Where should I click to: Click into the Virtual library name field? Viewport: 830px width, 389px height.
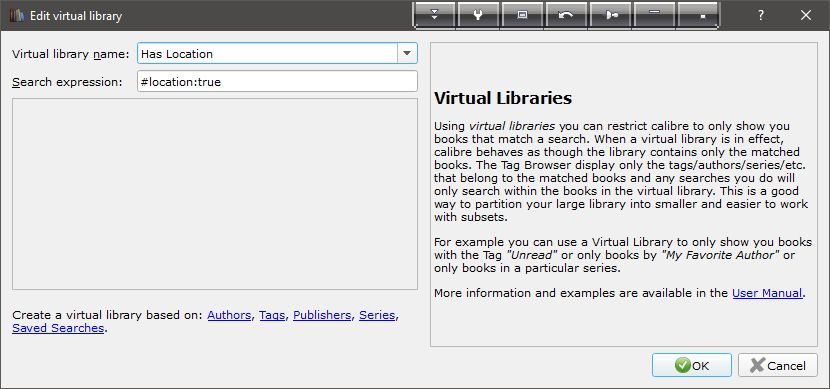[x=267, y=53]
